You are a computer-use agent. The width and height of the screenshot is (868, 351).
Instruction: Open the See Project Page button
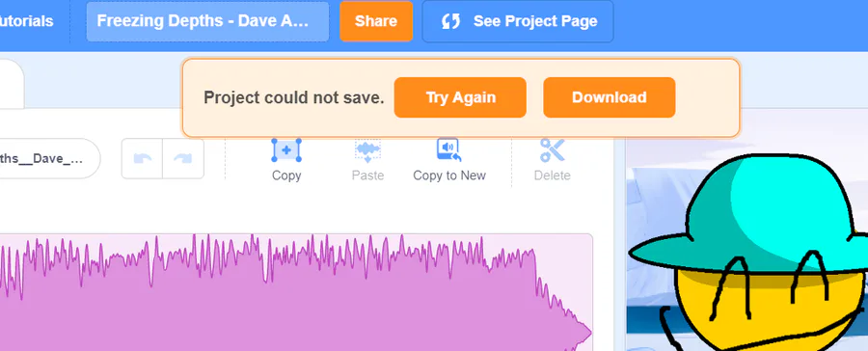pos(518,21)
